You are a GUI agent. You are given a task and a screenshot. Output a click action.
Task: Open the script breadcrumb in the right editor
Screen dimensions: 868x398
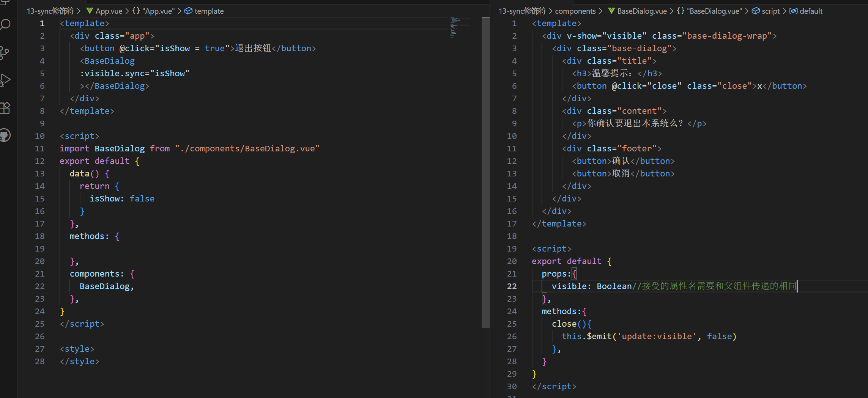[771, 11]
